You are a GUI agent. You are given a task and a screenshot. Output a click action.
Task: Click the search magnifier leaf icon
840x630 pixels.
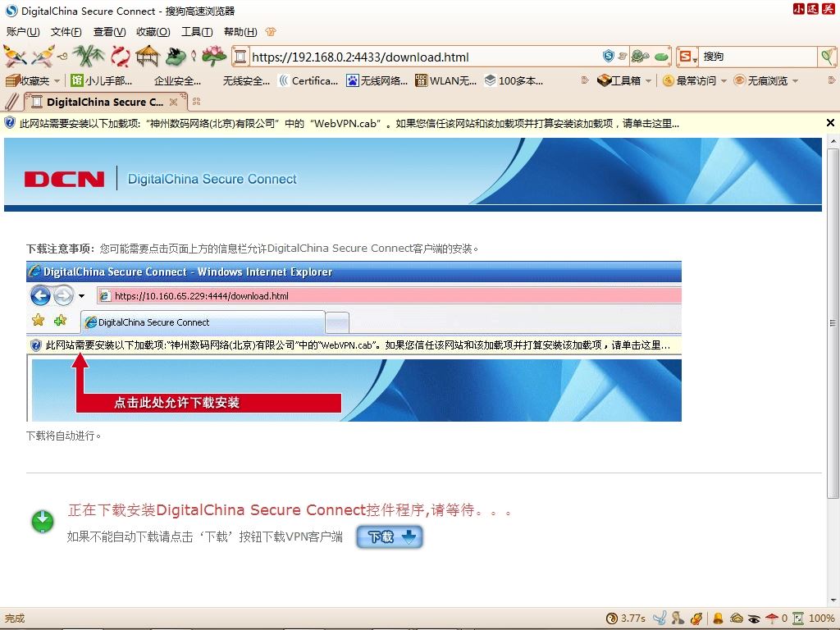(x=828, y=57)
